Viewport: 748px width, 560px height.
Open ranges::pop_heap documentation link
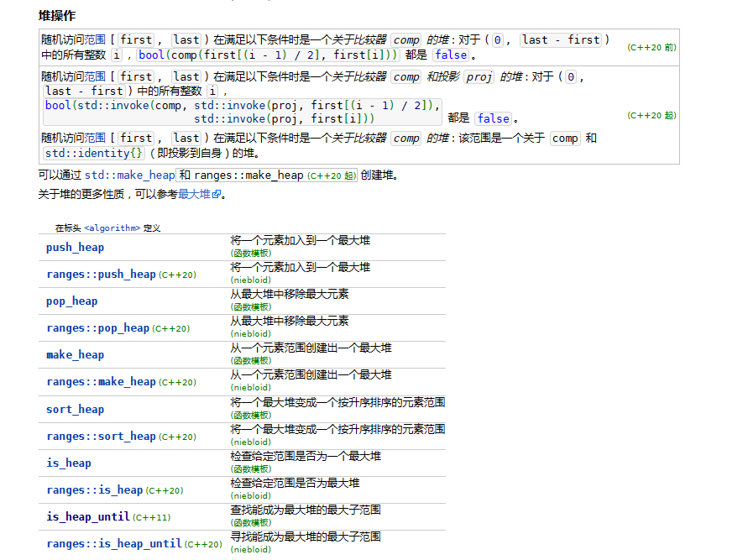click(97, 328)
